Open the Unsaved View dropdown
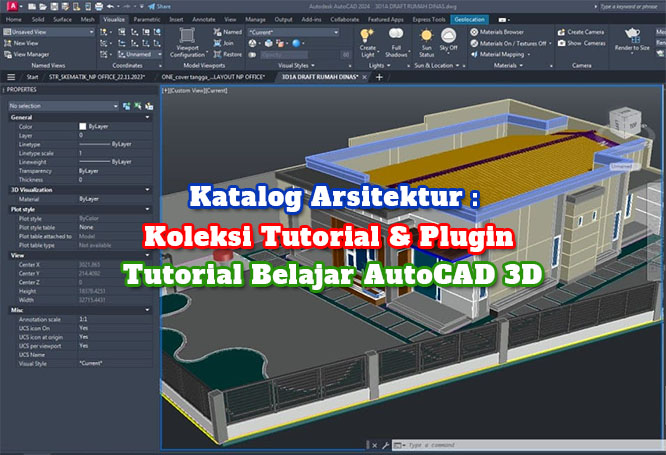666x455 pixels. point(48,32)
